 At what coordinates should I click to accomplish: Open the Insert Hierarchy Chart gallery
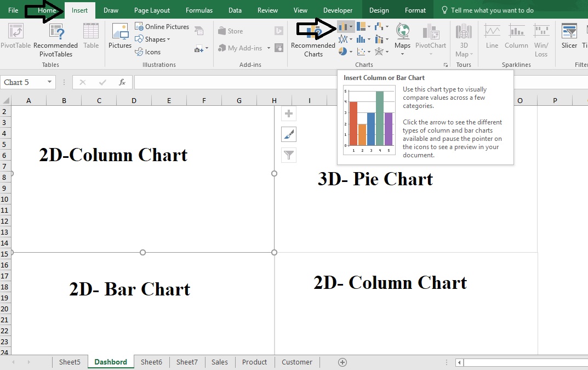coord(363,27)
